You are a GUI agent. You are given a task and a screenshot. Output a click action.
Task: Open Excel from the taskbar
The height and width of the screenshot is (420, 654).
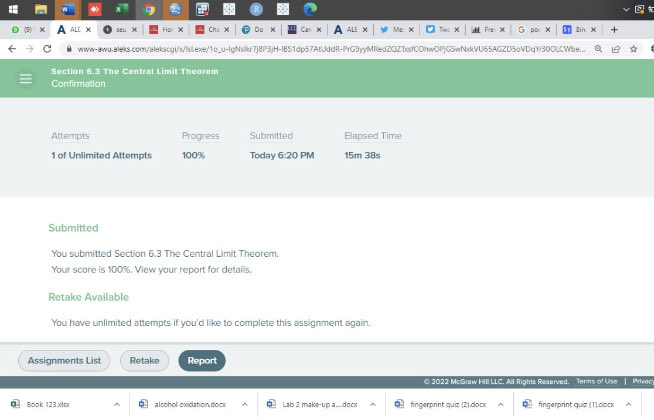[x=121, y=9]
